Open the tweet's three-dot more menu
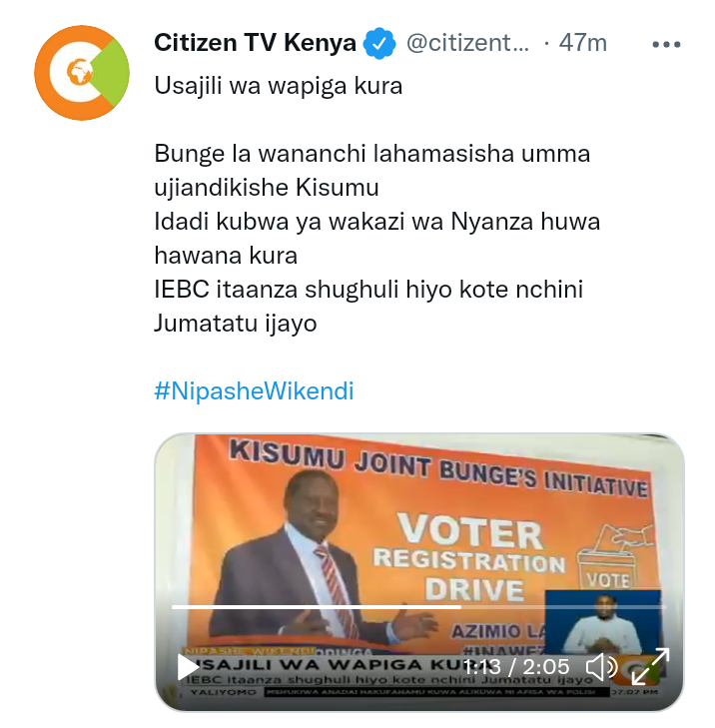The width and height of the screenshot is (715, 728). point(666,45)
